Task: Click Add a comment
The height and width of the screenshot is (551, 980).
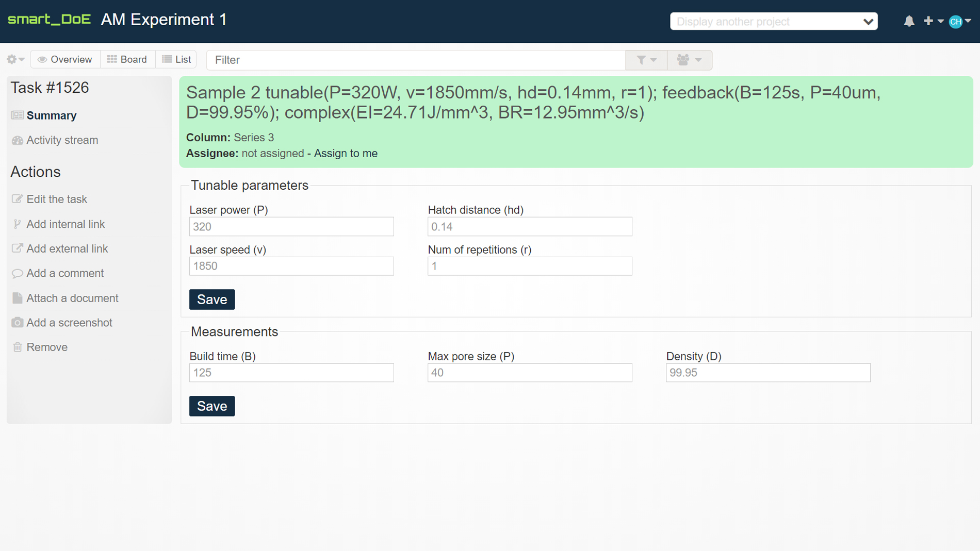Action: coord(65,273)
